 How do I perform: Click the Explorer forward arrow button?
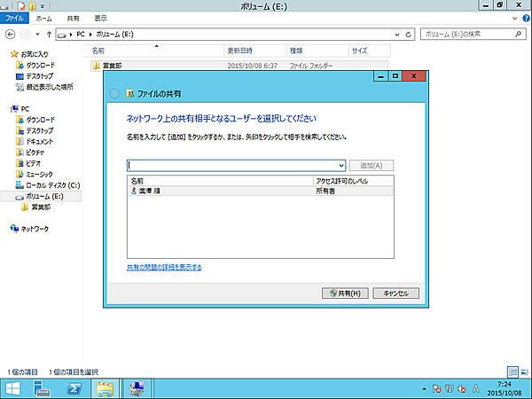tap(26, 35)
